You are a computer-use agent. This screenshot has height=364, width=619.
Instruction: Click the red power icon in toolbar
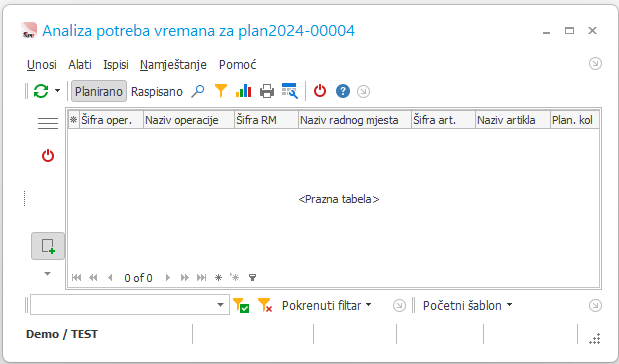point(320,91)
